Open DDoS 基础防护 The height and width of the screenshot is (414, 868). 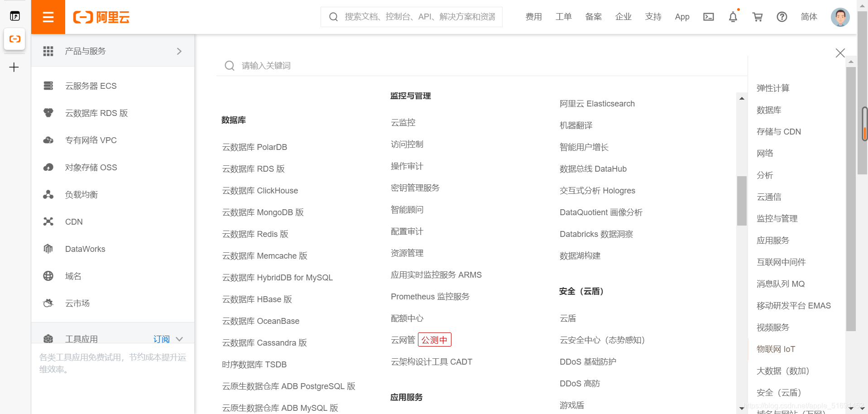click(588, 362)
